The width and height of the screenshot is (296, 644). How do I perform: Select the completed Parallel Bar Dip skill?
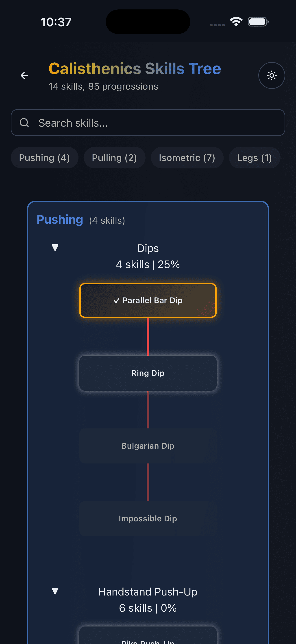pyautogui.click(x=148, y=300)
